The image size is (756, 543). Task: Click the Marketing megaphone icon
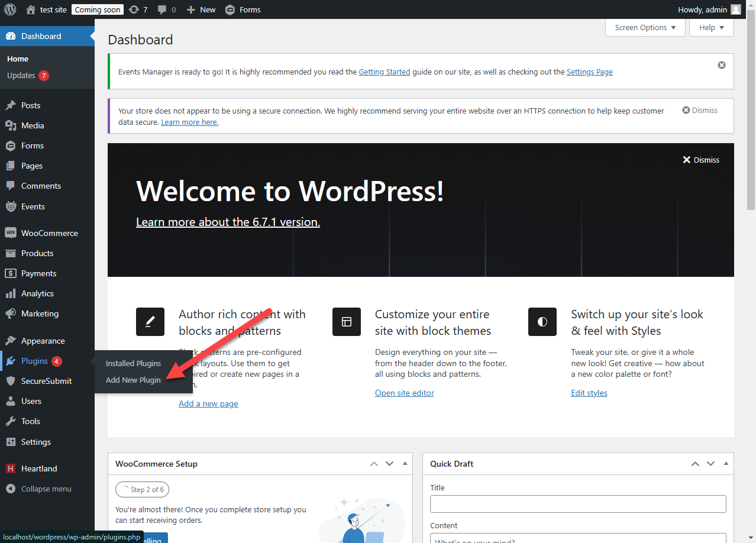click(x=11, y=313)
